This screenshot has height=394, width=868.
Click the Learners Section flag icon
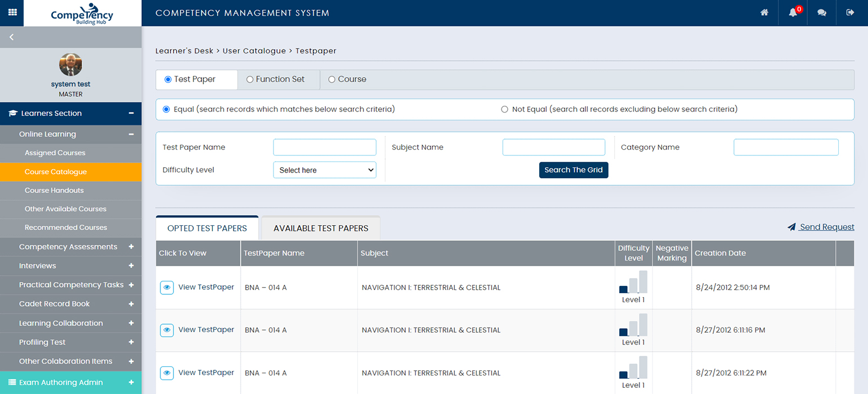pyautogui.click(x=14, y=113)
